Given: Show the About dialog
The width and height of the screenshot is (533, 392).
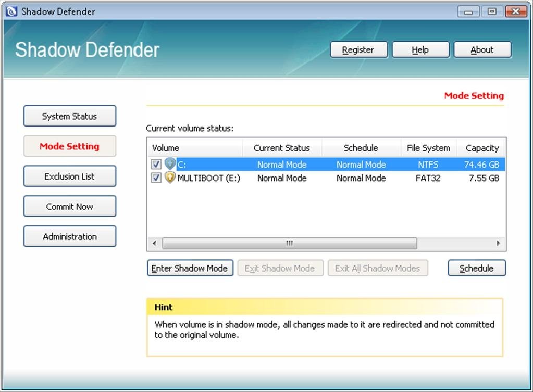Looking at the screenshot, I should point(482,50).
